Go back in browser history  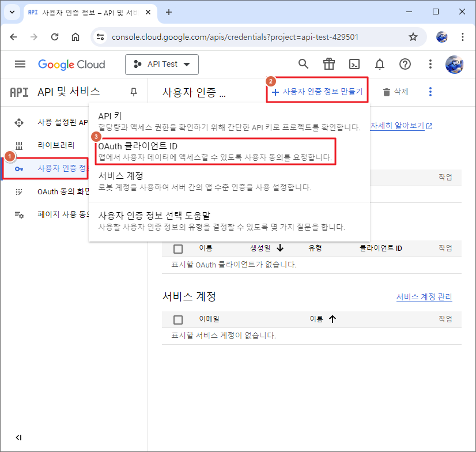click(13, 37)
